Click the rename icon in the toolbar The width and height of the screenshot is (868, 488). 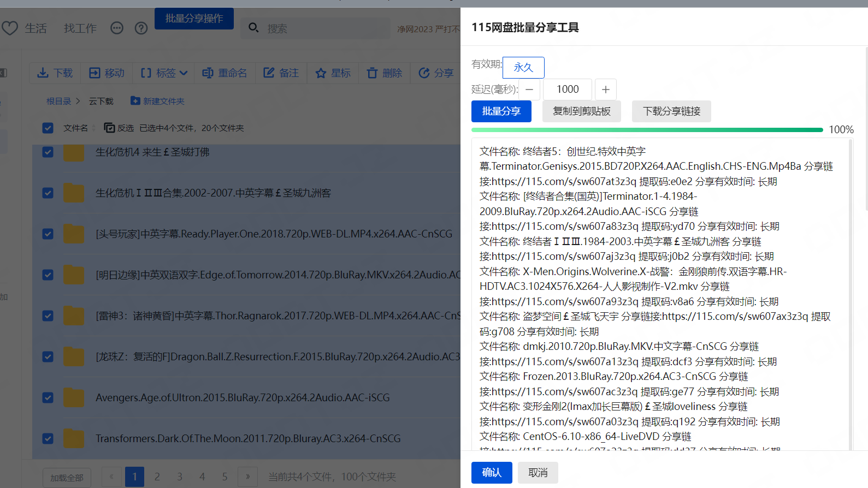208,73
